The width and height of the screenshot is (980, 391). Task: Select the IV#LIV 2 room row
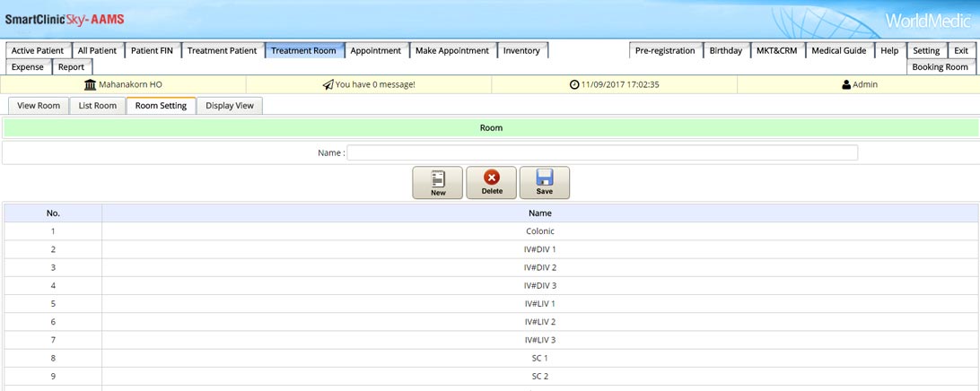click(x=539, y=322)
